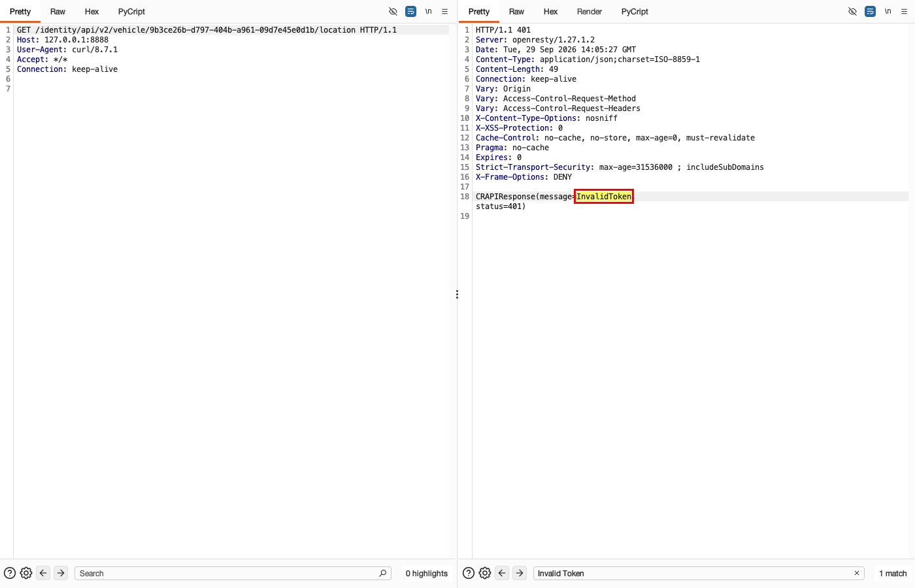Open the response panel Pretty tab
This screenshot has width=915, height=588.
(479, 12)
